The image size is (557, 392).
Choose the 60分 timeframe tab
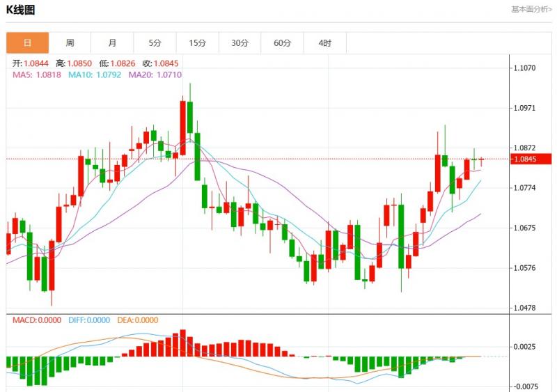(283, 43)
